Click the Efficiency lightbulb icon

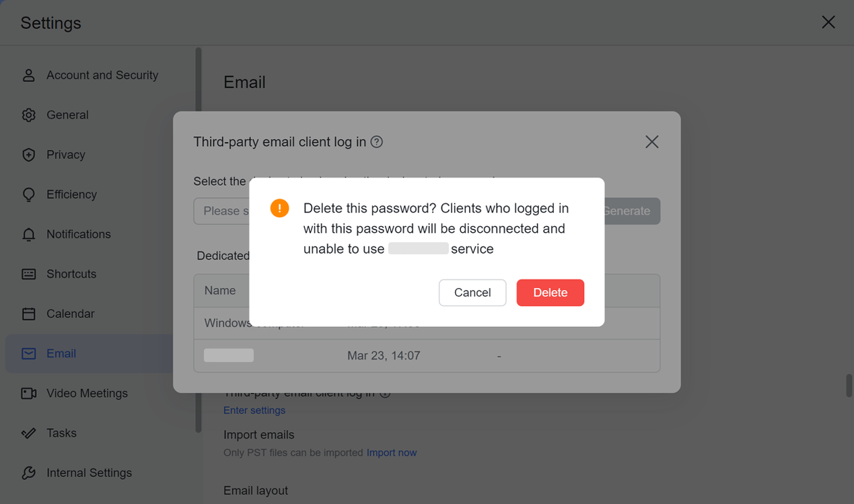click(x=28, y=194)
